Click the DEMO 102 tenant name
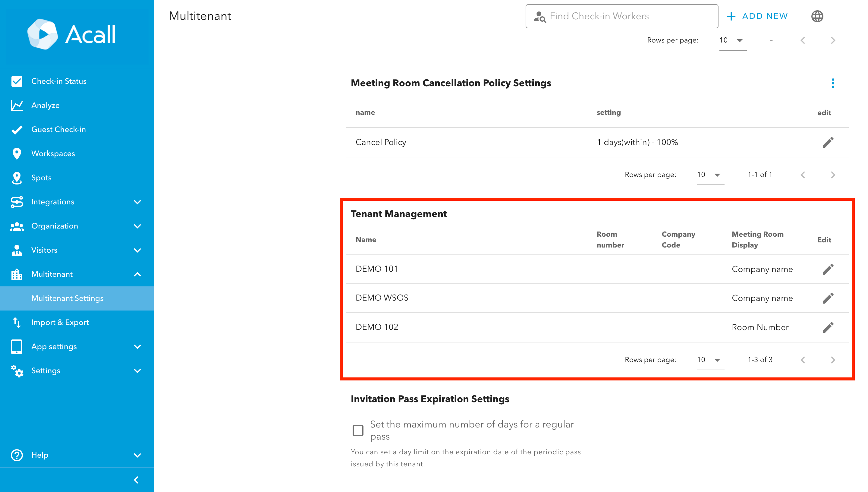The height and width of the screenshot is (492, 868). tap(376, 327)
